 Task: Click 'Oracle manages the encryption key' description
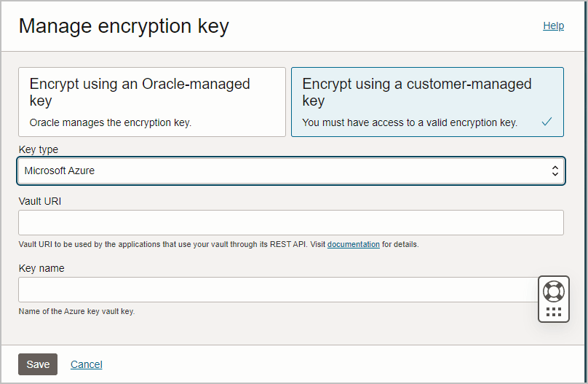[x=110, y=122]
